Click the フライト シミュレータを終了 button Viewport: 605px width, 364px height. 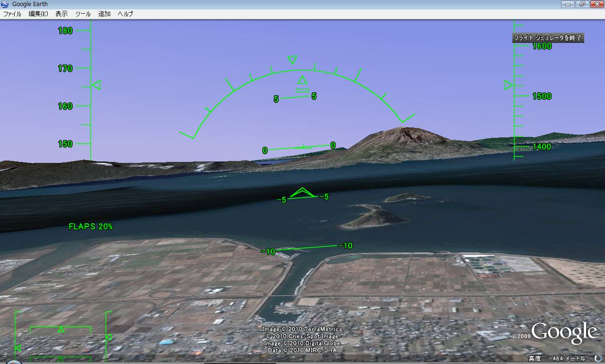pos(548,38)
